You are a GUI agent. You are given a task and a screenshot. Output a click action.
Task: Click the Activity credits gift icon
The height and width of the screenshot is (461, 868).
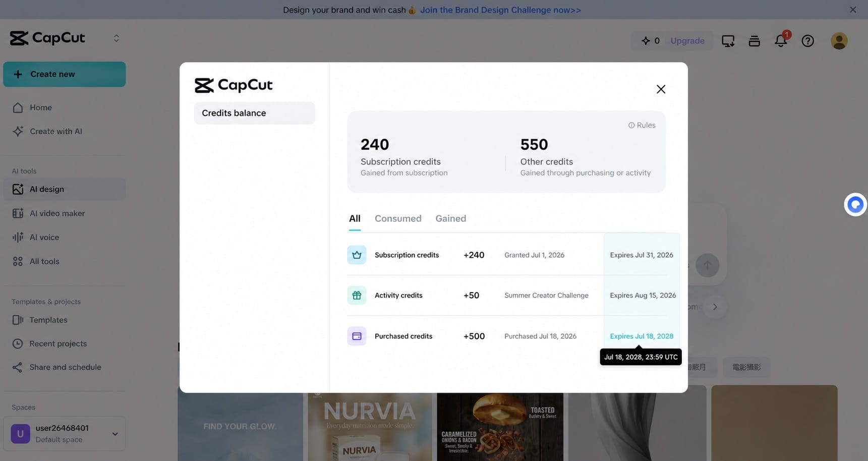coord(357,295)
